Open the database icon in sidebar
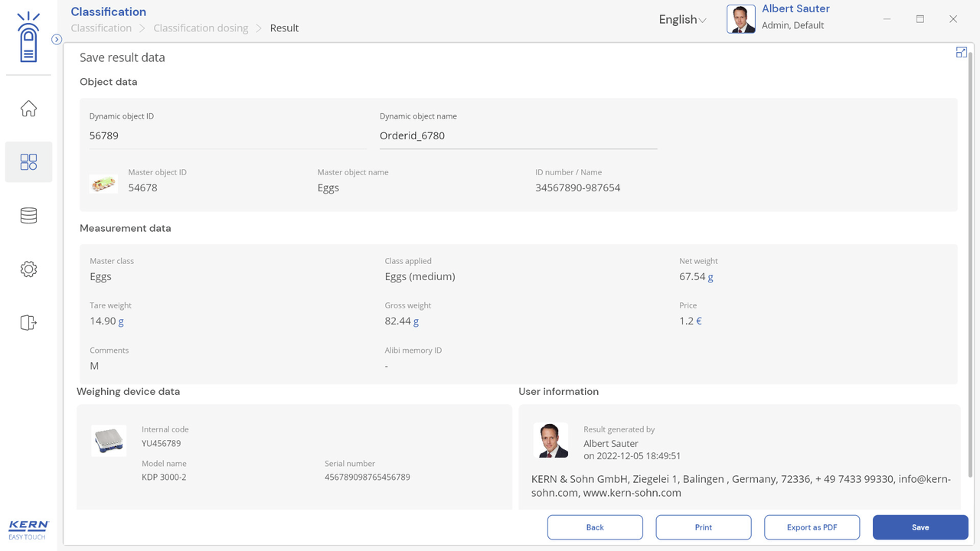Screen dimensions: 980x551 coord(28,216)
